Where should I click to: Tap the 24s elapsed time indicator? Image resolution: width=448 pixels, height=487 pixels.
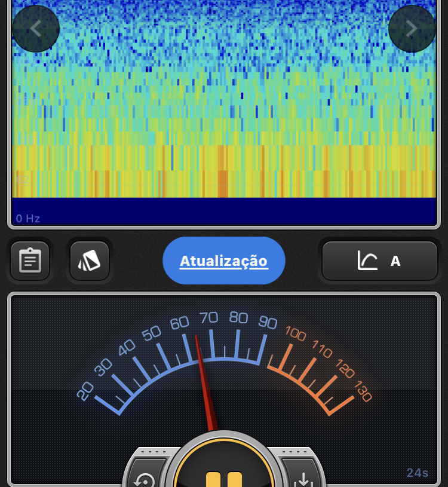coord(417,473)
